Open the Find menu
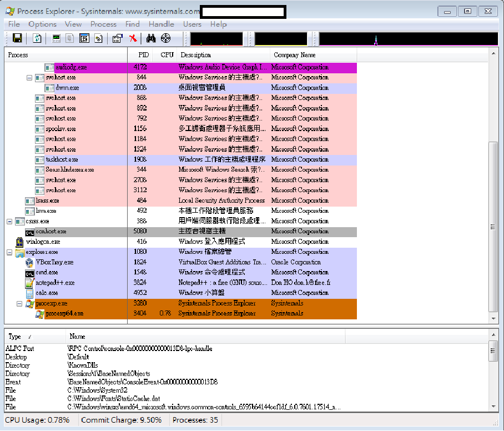504x431 pixels. coord(133,24)
